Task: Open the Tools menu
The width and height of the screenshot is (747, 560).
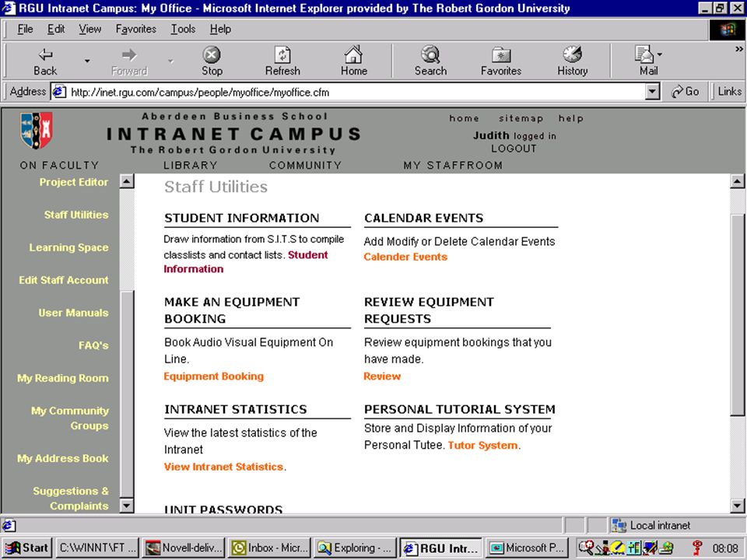Action: [x=183, y=29]
